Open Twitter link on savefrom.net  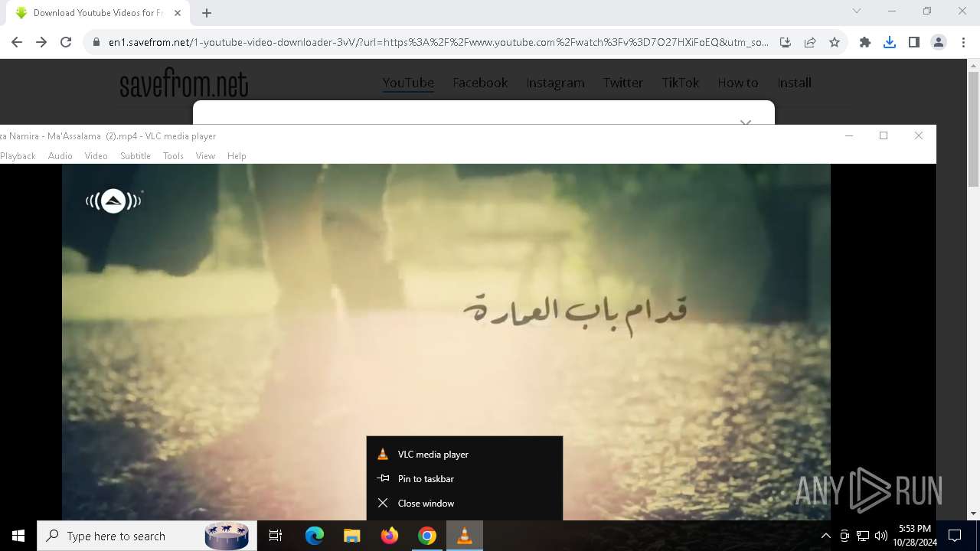[x=622, y=83]
